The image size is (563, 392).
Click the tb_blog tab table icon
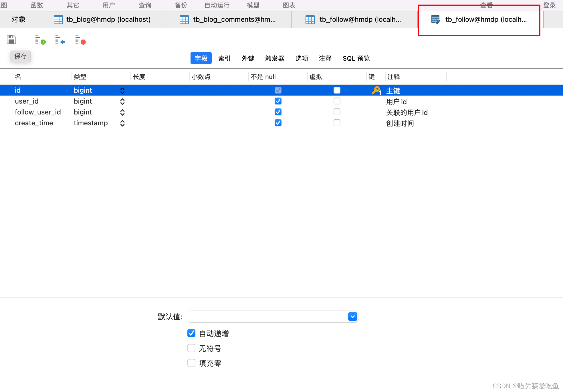click(x=58, y=19)
